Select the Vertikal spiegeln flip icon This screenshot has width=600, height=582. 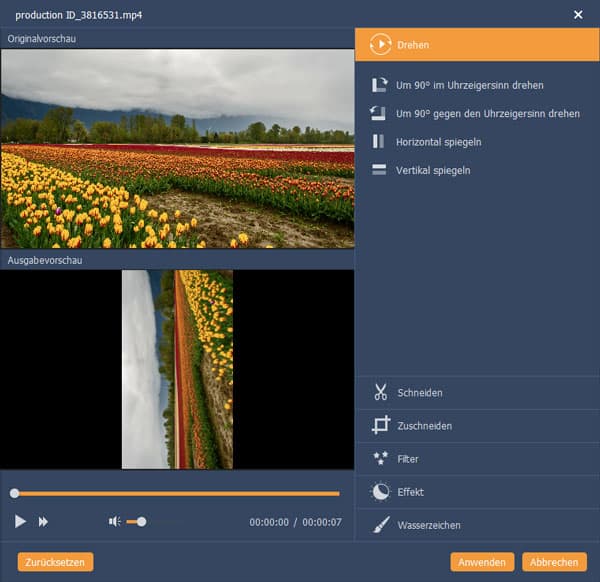379,170
